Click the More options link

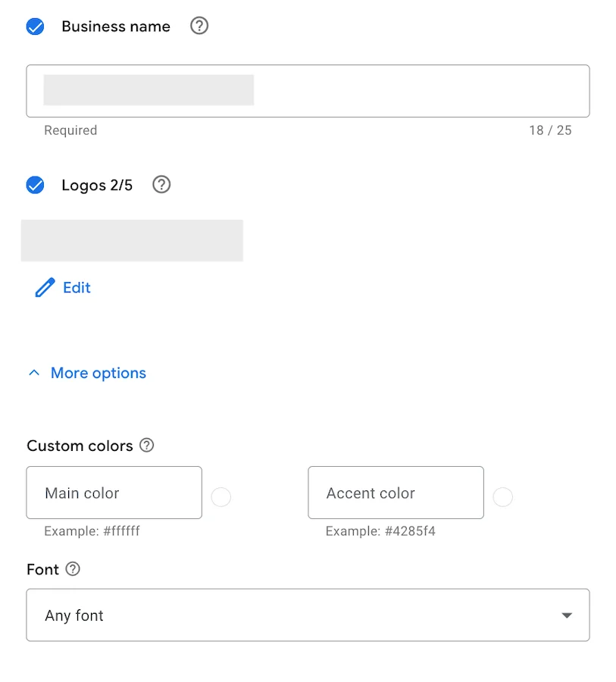point(98,372)
